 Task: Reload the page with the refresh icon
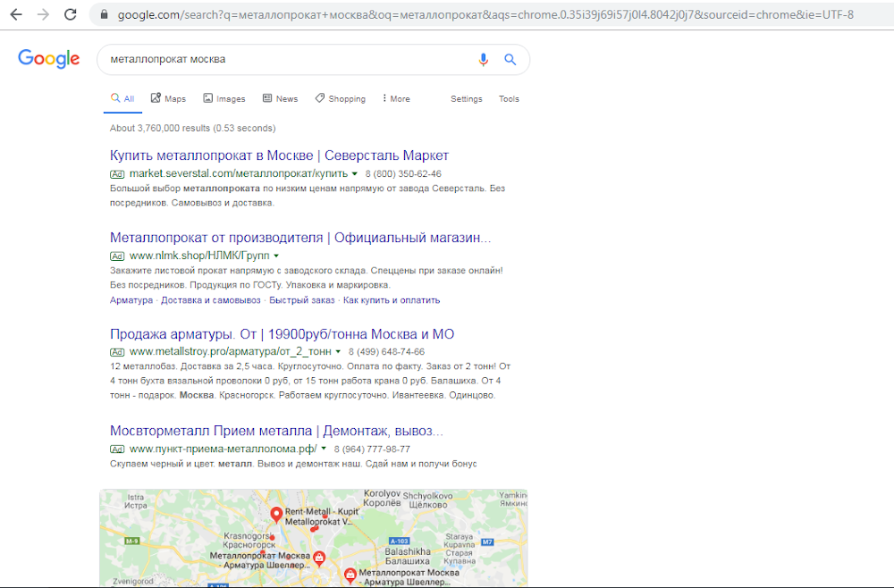pyautogui.click(x=70, y=14)
